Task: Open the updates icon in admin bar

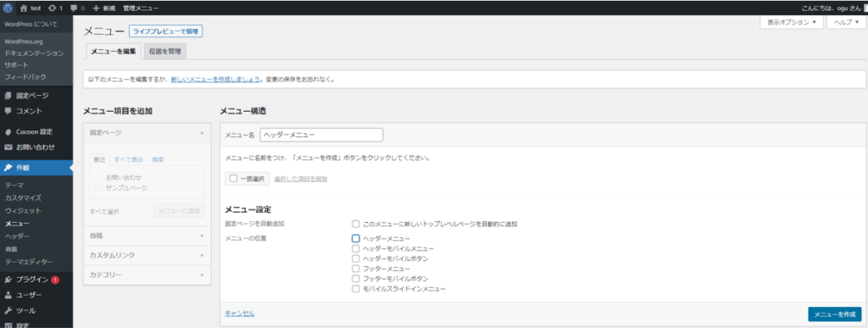Action: [55, 8]
